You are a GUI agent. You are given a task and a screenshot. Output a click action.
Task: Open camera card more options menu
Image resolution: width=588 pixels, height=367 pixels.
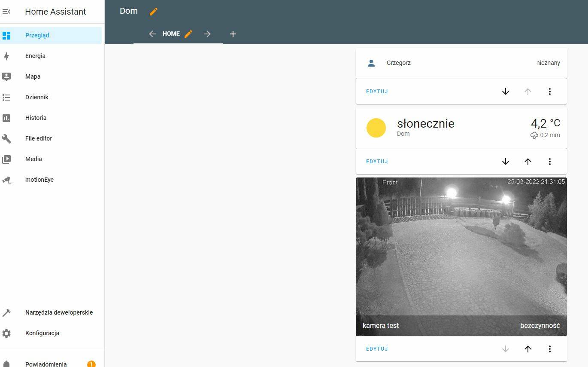tap(550, 349)
